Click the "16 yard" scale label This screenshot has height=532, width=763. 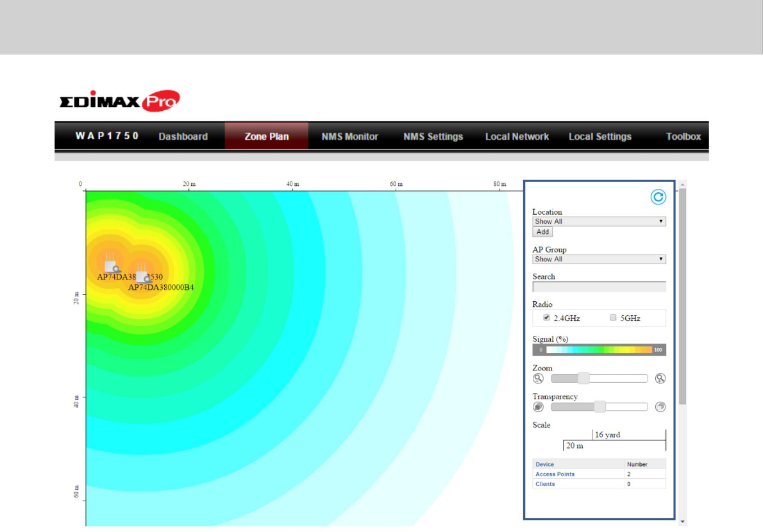608,435
